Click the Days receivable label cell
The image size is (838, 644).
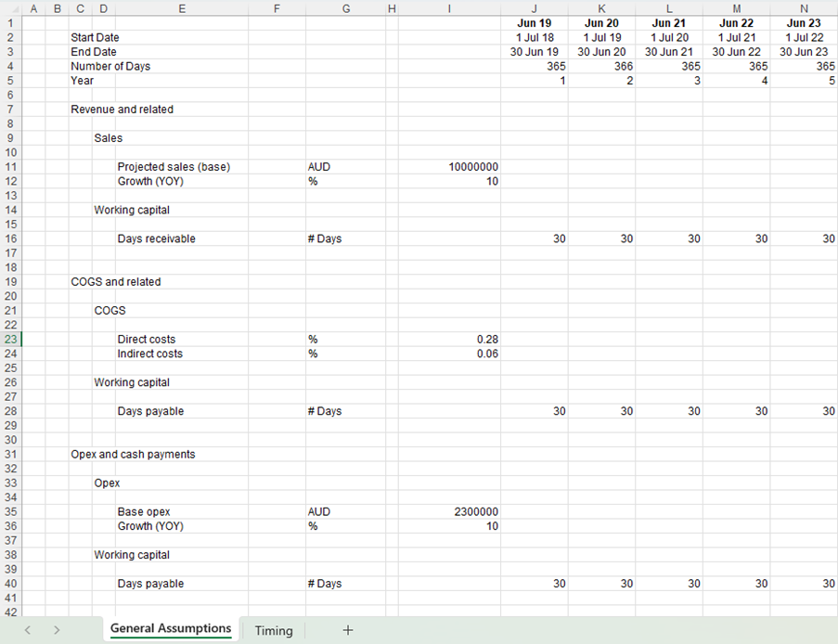click(157, 239)
